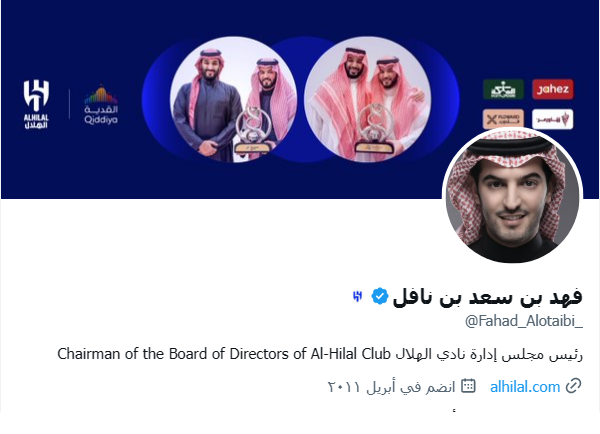Click the Arabic joined April 2011 text
Viewport: 600px width, 434px height.
point(391,387)
